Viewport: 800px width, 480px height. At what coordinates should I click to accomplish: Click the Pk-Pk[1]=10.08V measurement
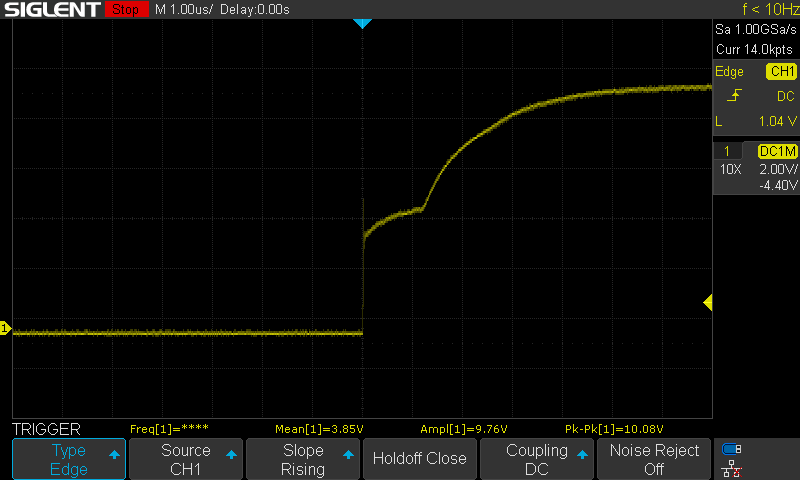pos(614,429)
